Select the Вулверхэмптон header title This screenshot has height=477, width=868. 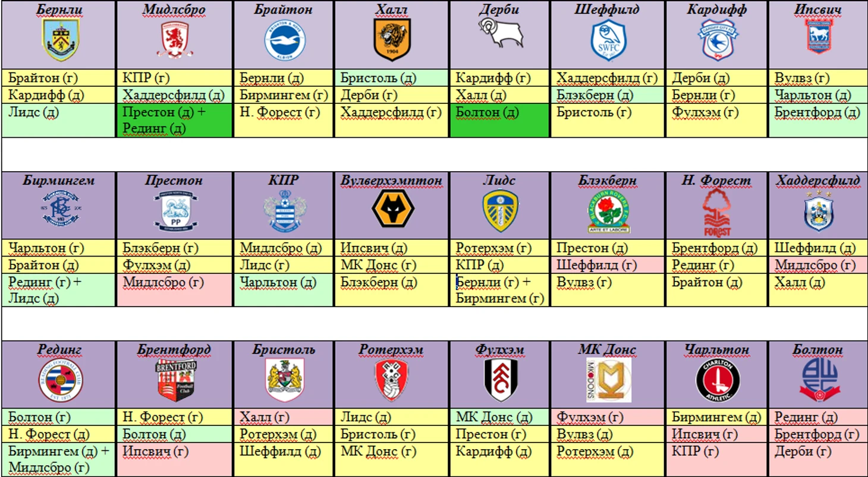[x=392, y=180]
